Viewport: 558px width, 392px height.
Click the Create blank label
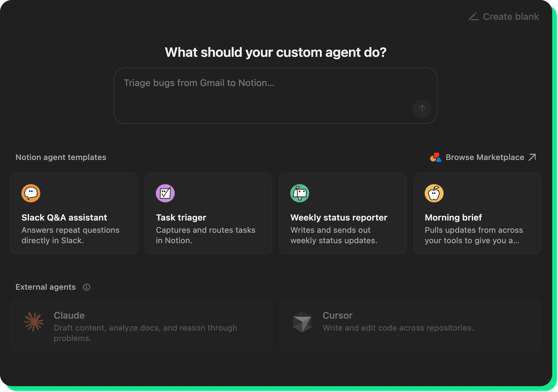coord(511,16)
